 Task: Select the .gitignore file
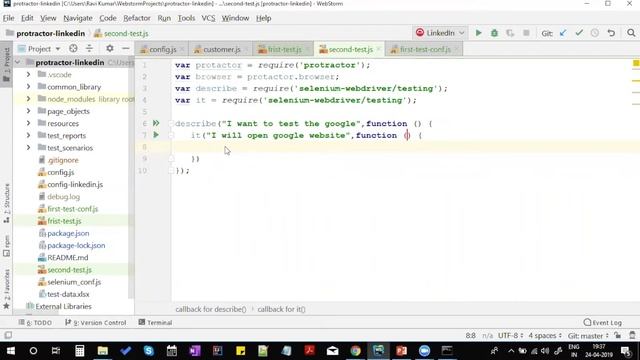click(62, 160)
